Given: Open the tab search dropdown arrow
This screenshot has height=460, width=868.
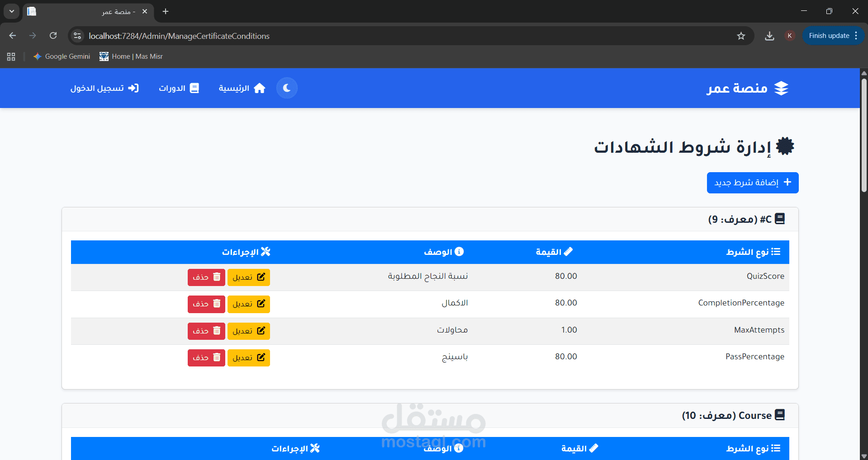Looking at the screenshot, I should [12, 11].
